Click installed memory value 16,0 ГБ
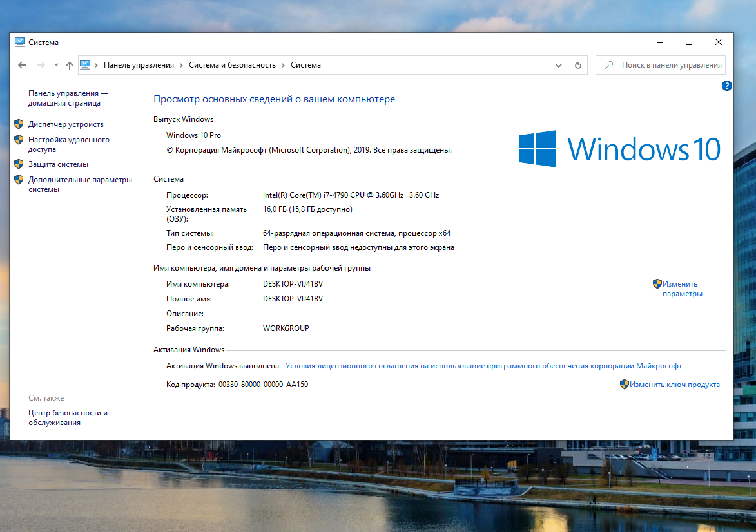 click(307, 209)
